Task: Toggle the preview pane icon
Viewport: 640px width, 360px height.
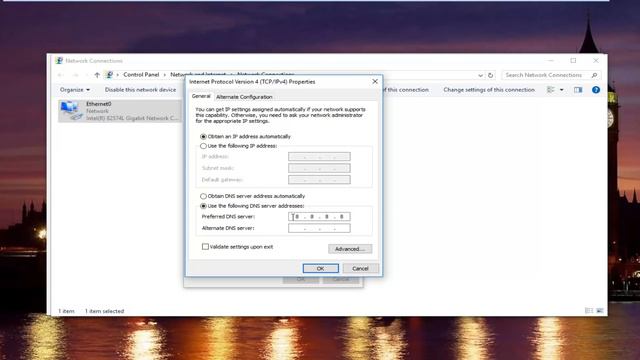Action: pos(578,89)
